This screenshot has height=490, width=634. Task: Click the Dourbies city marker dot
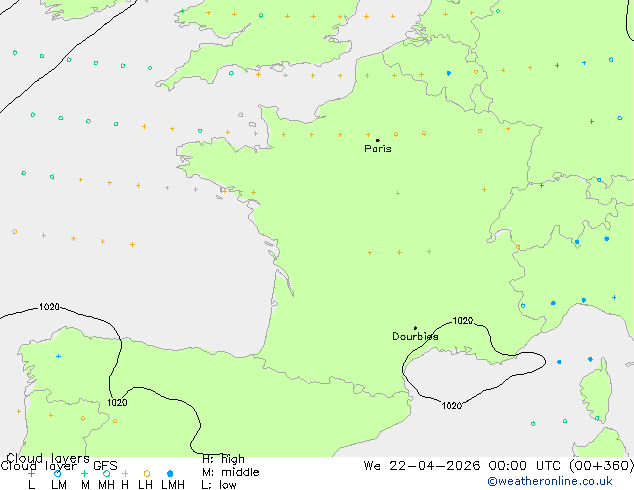(x=415, y=328)
